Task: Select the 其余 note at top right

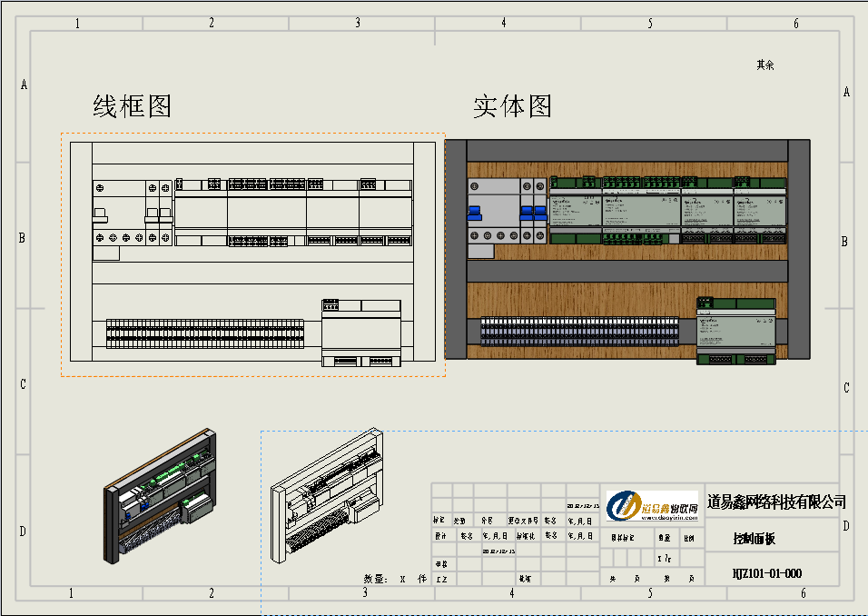Action: 764,65
